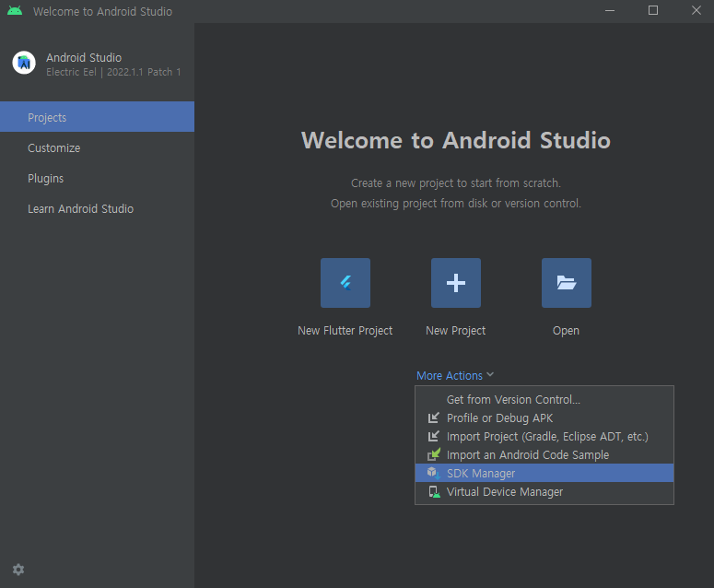Click the Android Studio name in sidebar header

coord(84,57)
